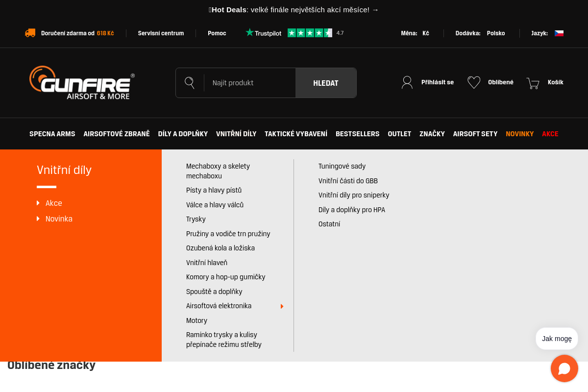The width and height of the screenshot is (588, 392).
Task: Open the Dodávka country selector
Action: click(x=480, y=33)
